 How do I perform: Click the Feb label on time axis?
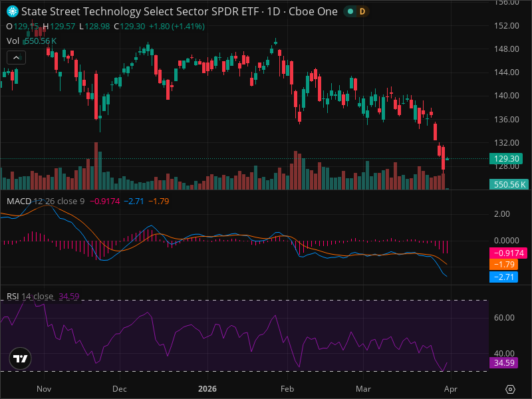(287, 389)
